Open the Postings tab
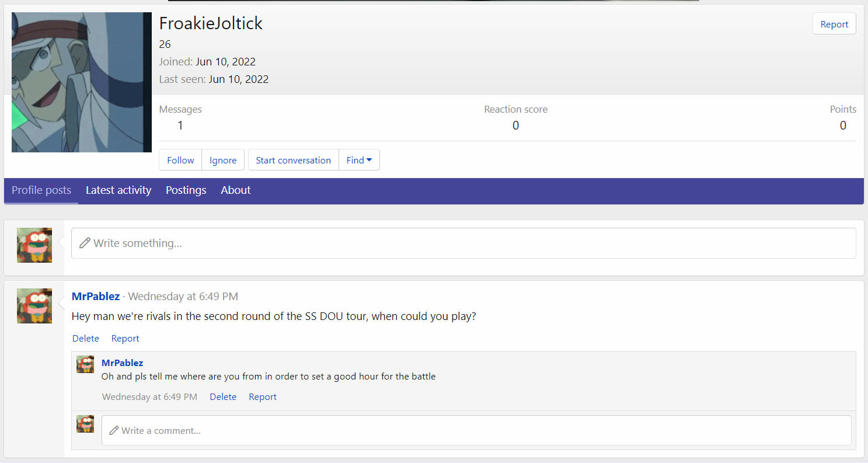Viewport: 868px width, 463px height. click(186, 190)
